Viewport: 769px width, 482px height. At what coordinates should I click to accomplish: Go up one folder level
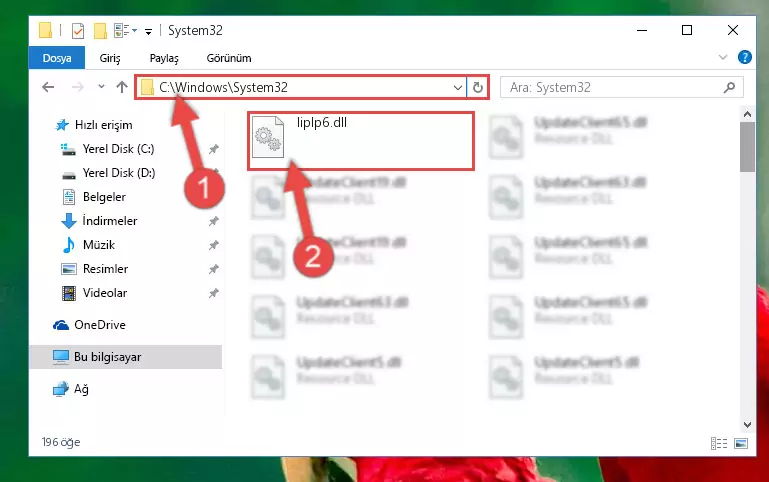coord(122,87)
